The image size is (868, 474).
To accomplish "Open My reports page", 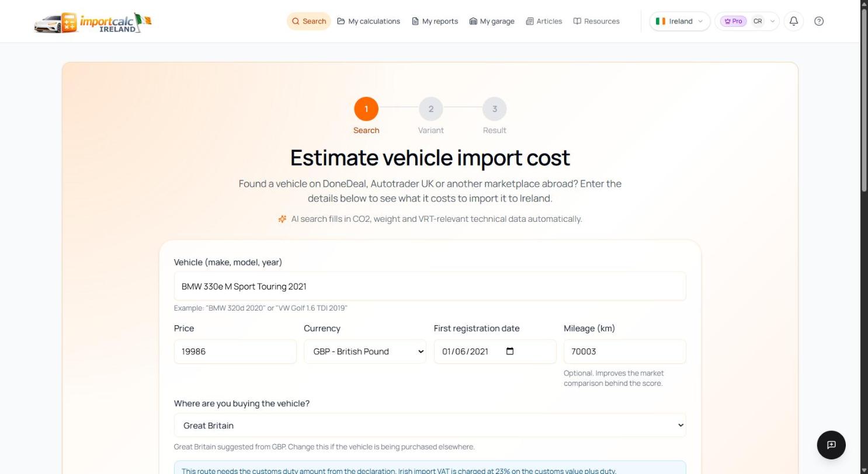I will 435,21.
